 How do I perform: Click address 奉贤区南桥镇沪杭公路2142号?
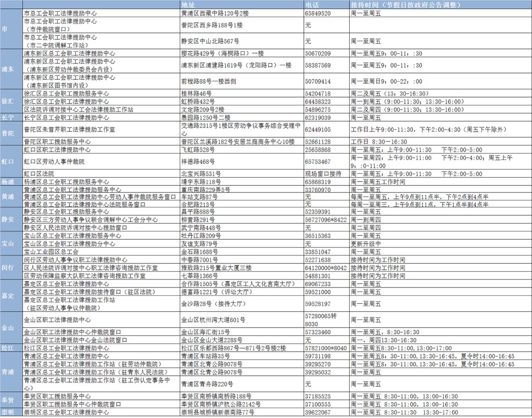click(221, 404)
